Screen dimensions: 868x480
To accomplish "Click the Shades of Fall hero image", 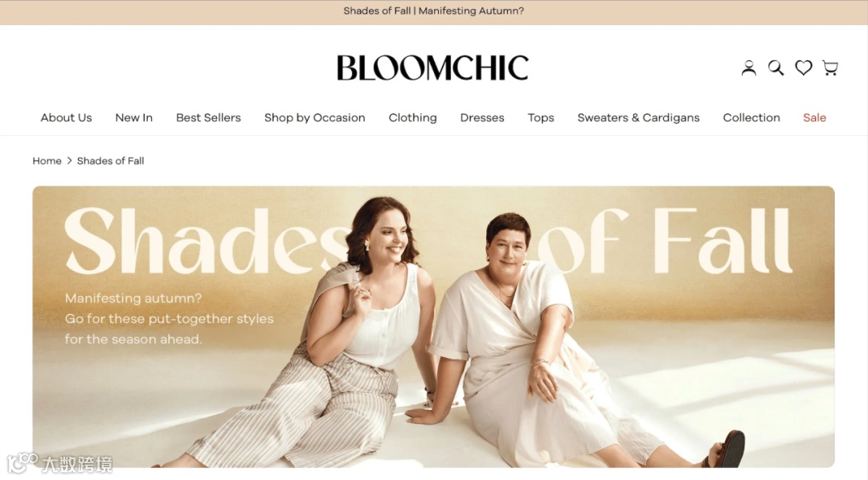I will [x=433, y=326].
